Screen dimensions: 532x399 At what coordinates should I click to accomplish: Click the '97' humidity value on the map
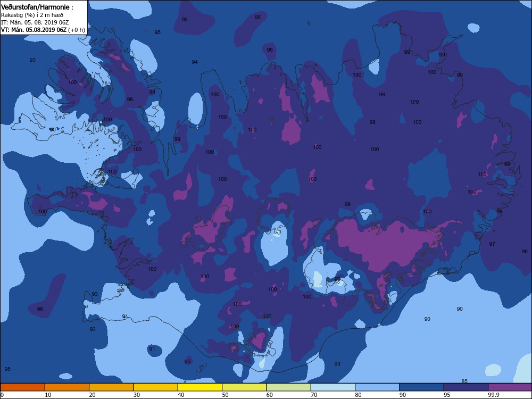[x=492, y=244]
